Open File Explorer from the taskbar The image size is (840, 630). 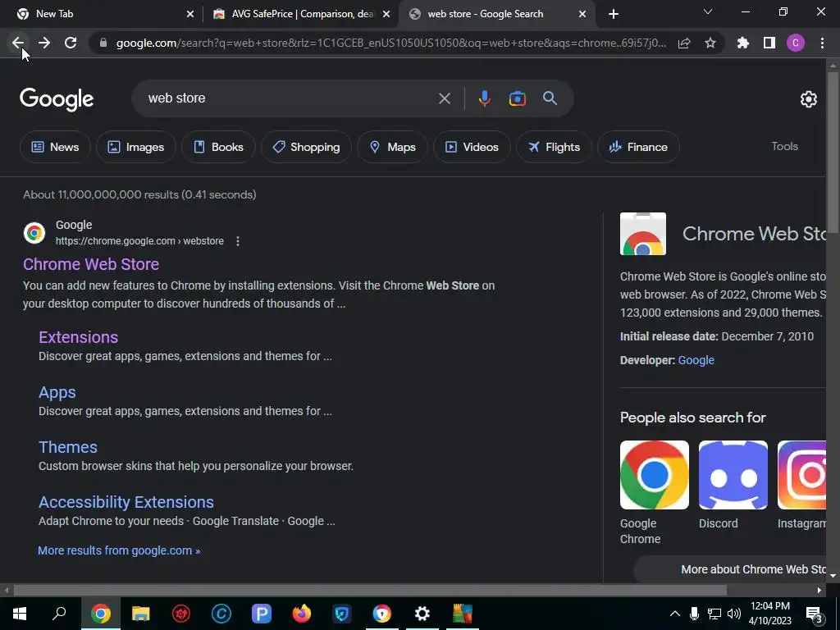140,614
